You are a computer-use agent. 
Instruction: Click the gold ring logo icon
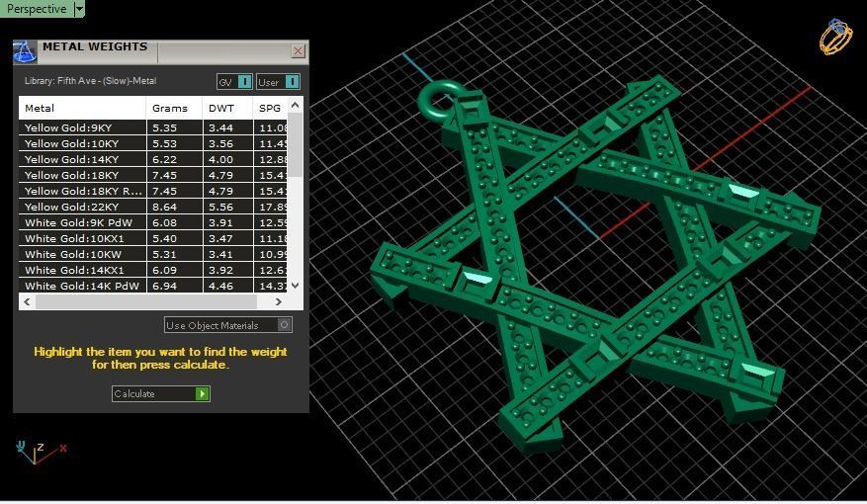(835, 37)
